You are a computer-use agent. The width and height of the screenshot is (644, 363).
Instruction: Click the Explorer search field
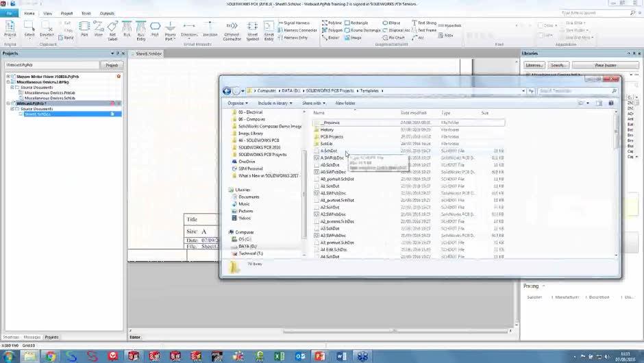[578, 90]
